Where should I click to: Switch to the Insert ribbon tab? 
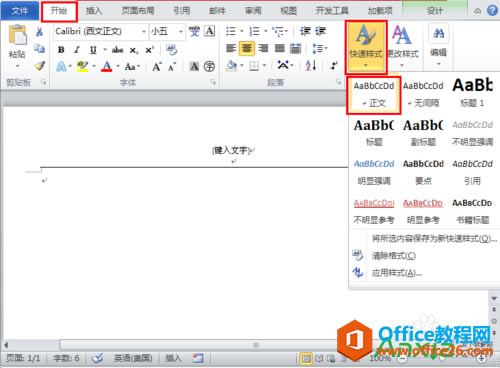click(x=94, y=11)
